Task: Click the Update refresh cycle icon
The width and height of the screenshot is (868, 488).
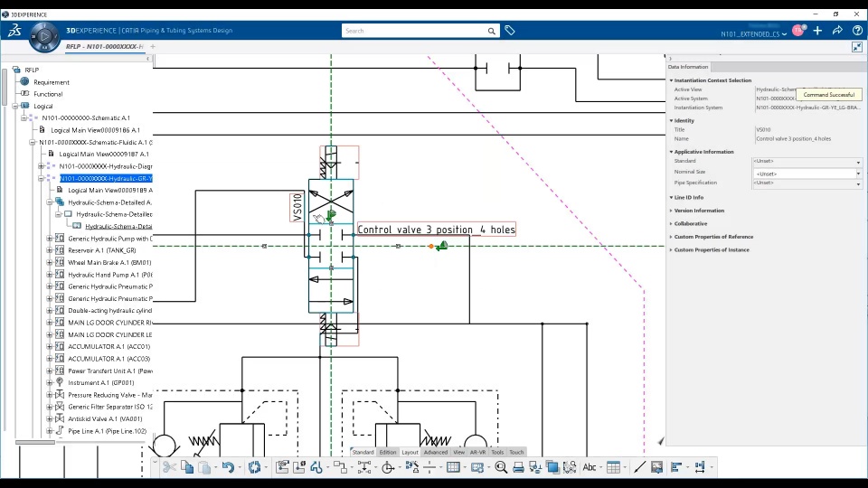Action: coord(254,467)
